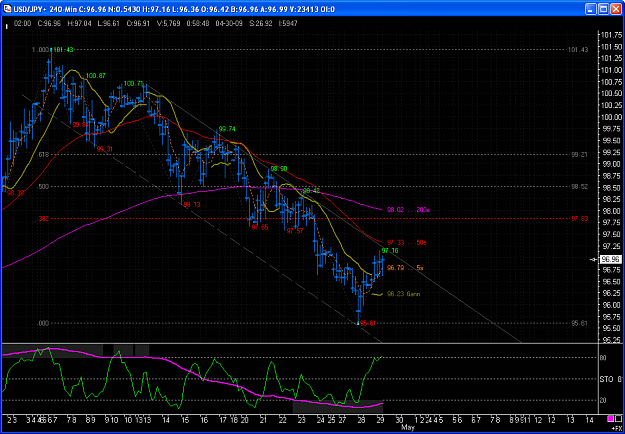Click the 99.21 value at the right of the 618 line
Viewport: 625px width, 434px height.
(580, 154)
